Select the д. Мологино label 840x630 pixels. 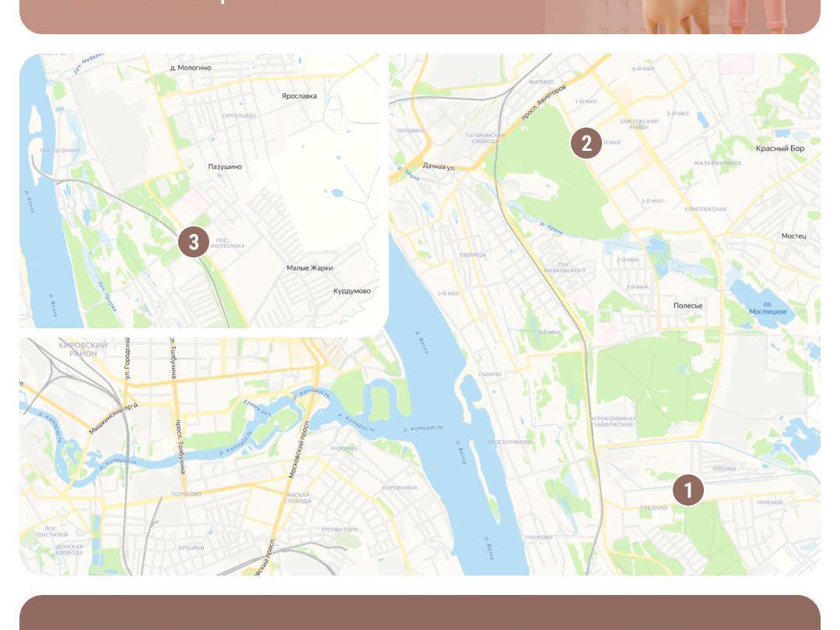coord(191,68)
